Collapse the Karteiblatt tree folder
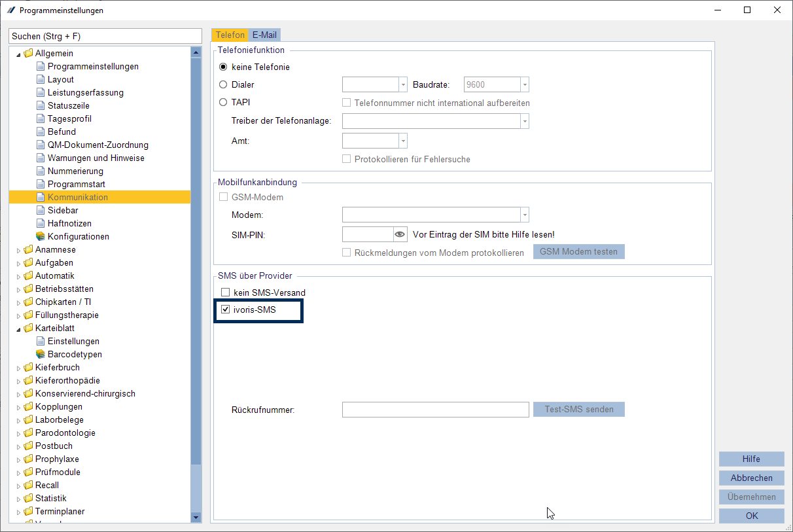This screenshot has width=793, height=532. click(18, 328)
